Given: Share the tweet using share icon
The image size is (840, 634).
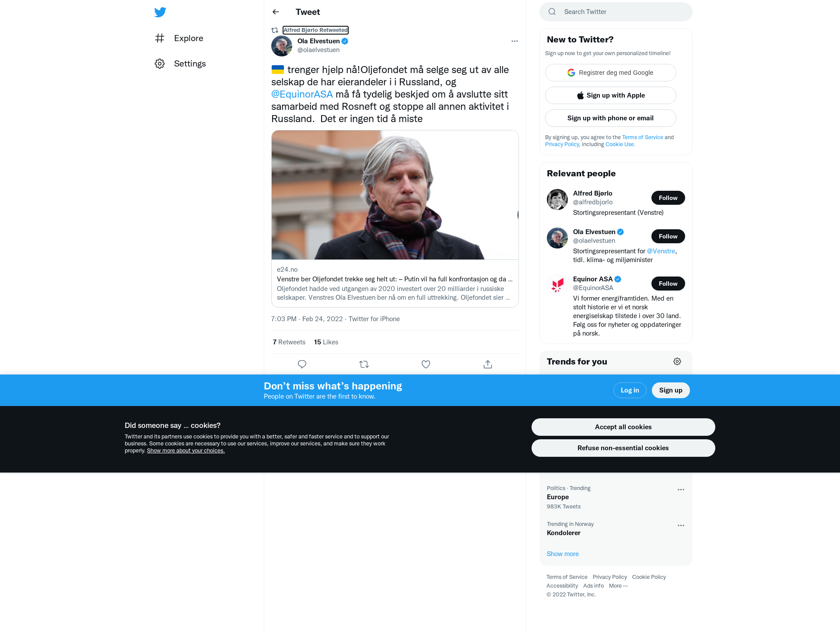Looking at the screenshot, I should point(488,364).
